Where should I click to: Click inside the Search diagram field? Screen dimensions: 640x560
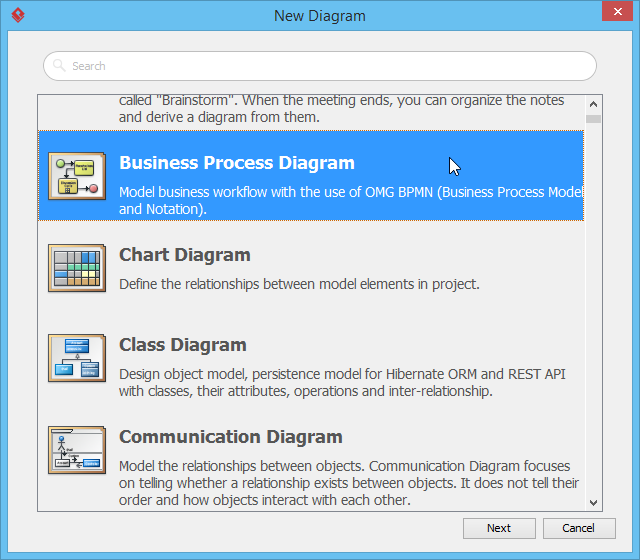coord(320,66)
